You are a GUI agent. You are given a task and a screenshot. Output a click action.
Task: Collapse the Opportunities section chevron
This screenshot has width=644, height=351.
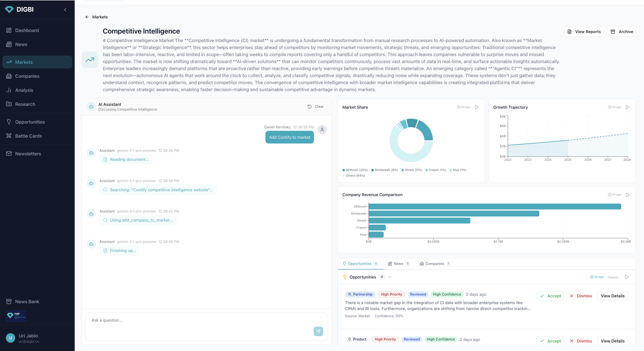coord(390,277)
